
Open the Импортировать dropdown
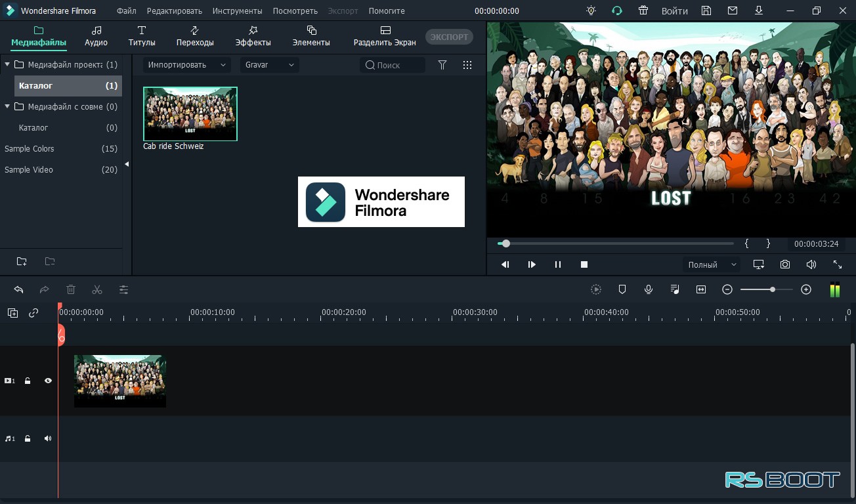pyautogui.click(x=187, y=65)
